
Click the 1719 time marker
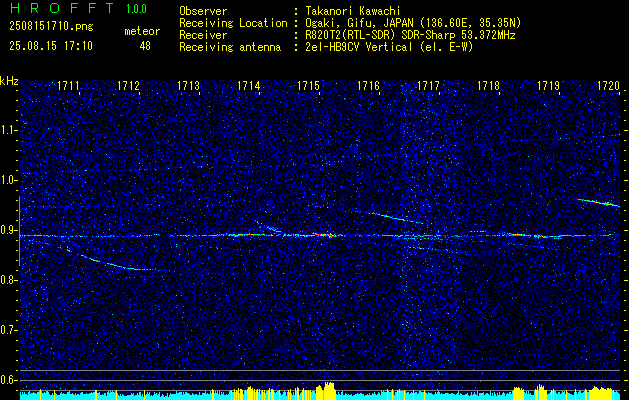[548, 85]
